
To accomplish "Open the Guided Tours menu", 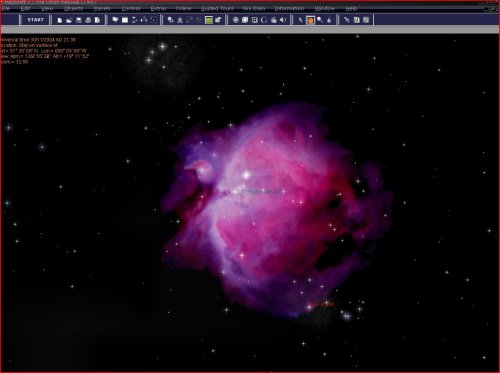I will (x=217, y=8).
